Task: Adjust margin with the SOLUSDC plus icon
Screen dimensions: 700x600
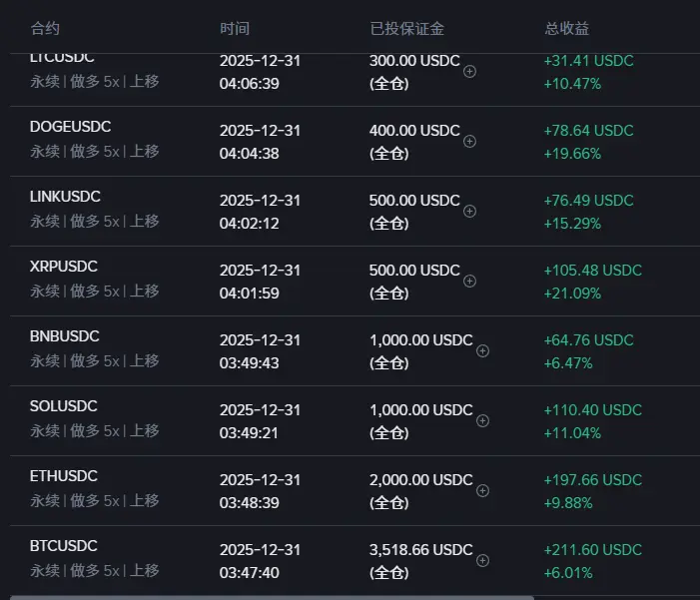Action: pos(483,420)
